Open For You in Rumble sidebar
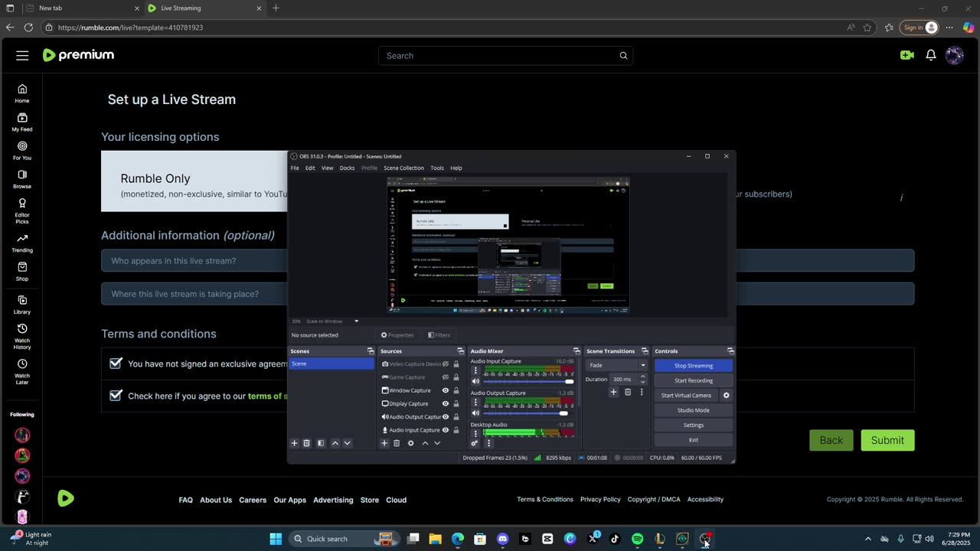Viewport: 980px width, 551px height. click(x=22, y=150)
